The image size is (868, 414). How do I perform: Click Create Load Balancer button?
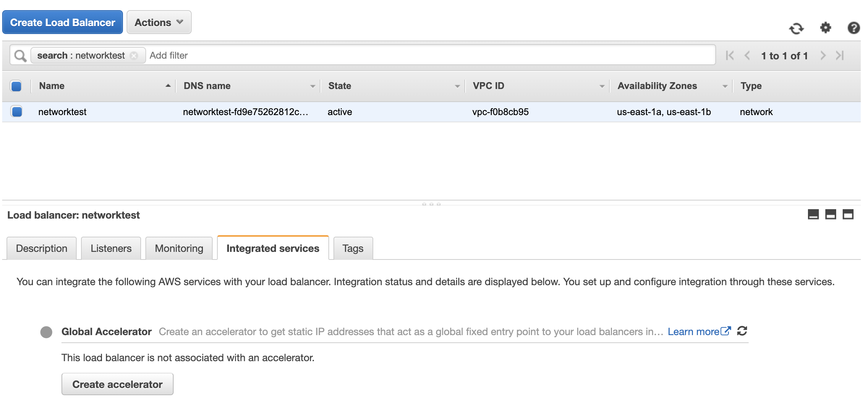pyautogui.click(x=63, y=22)
